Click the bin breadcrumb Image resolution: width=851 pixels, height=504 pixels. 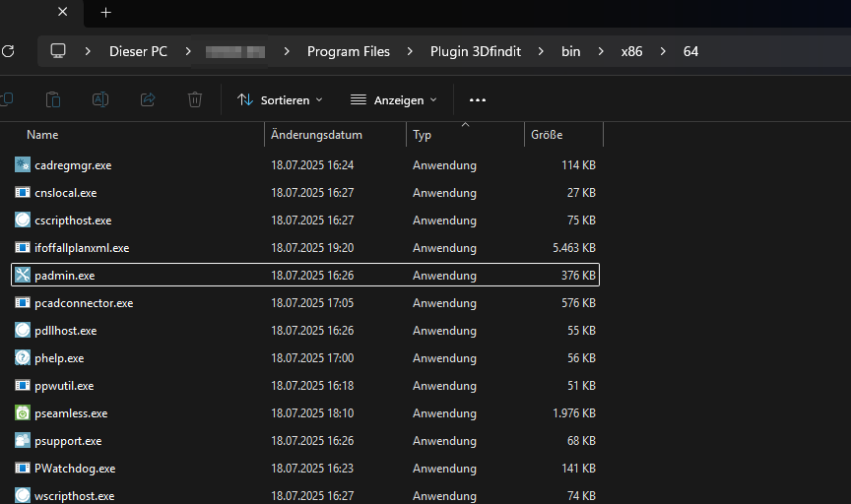tap(571, 51)
